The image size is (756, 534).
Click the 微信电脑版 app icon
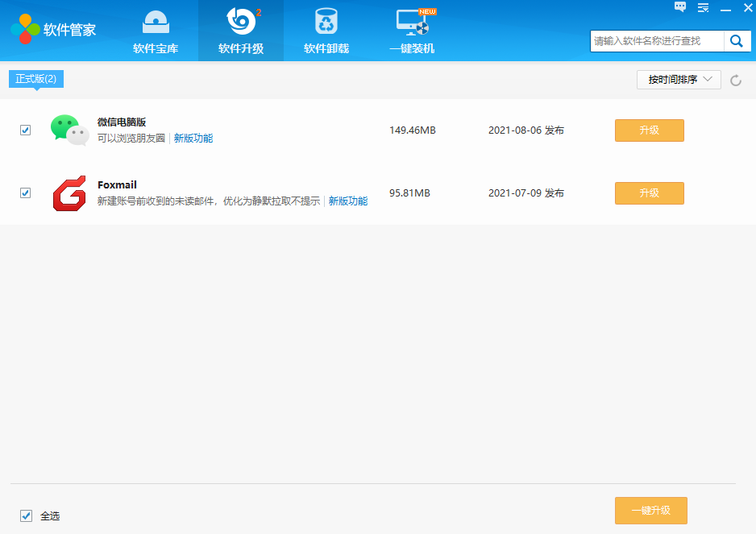(69, 130)
